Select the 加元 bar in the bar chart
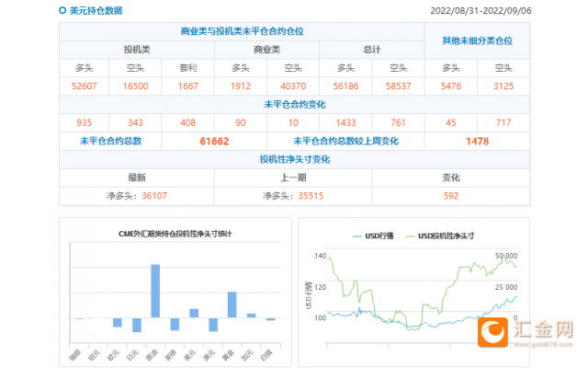This screenshot has height=368, width=588. coord(251,316)
